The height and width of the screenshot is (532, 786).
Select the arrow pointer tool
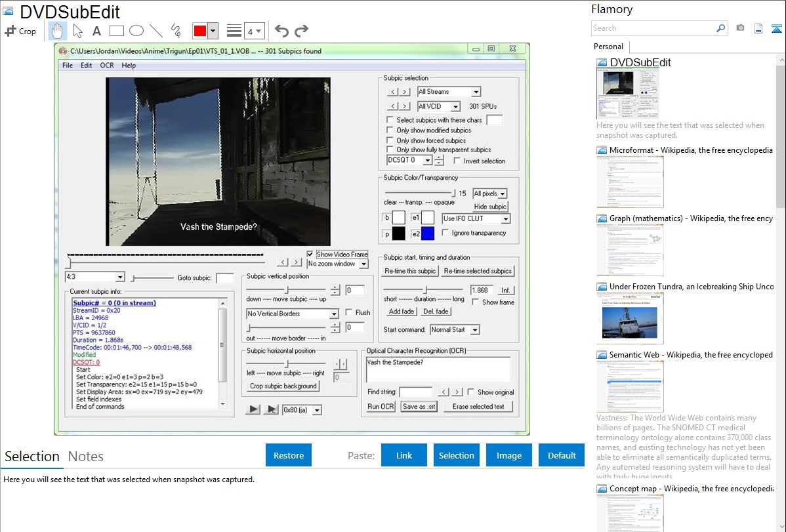coord(77,31)
